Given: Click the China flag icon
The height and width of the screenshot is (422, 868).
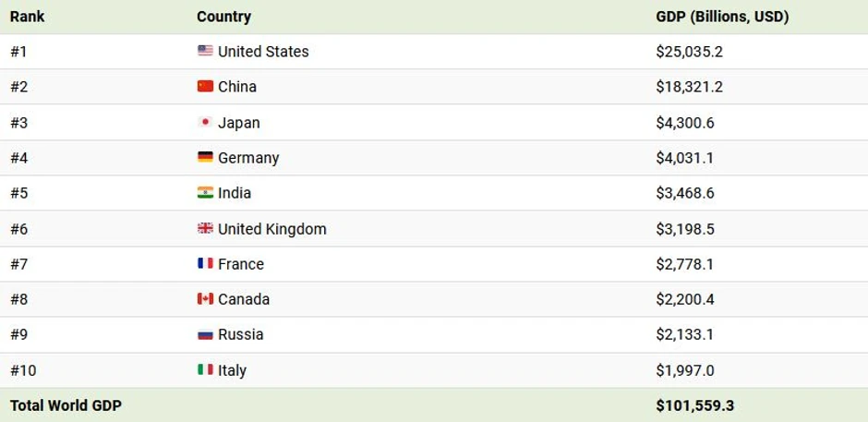Looking at the screenshot, I should (205, 86).
